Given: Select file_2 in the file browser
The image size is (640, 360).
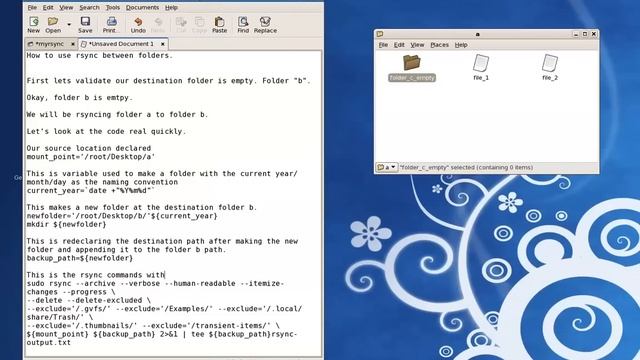Looking at the screenshot, I should tap(550, 67).
